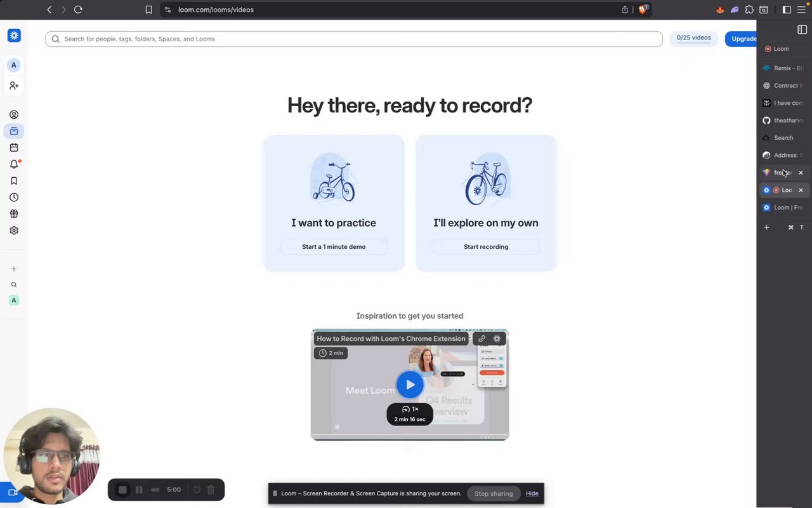Screen dimensions: 812x508
Task: Switch to the 'Remix' tab
Action: click(x=783, y=68)
